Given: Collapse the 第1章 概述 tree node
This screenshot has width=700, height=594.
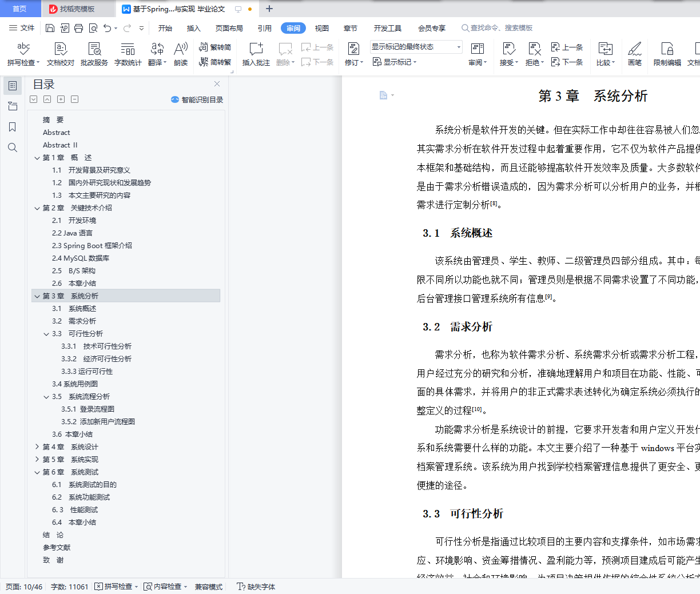Looking at the screenshot, I should pos(37,158).
